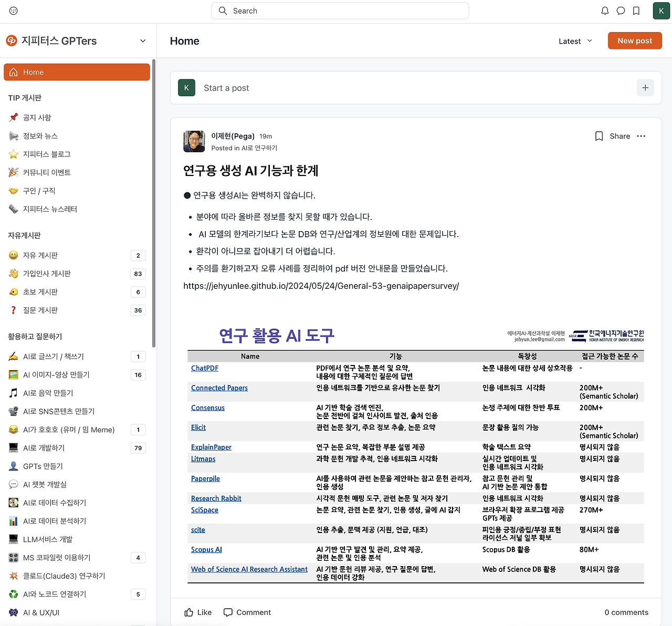Click the thumbs-up Like icon
This screenshot has width=672, height=626.
click(x=189, y=612)
